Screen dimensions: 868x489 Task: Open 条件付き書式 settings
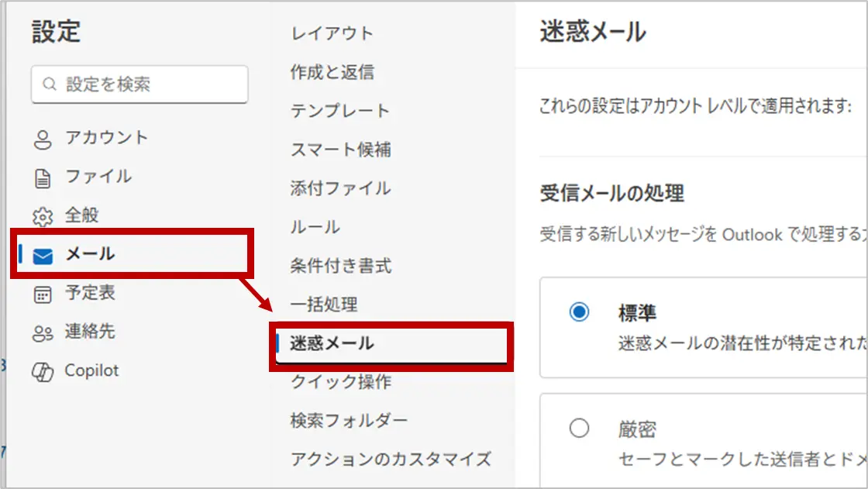click(341, 266)
